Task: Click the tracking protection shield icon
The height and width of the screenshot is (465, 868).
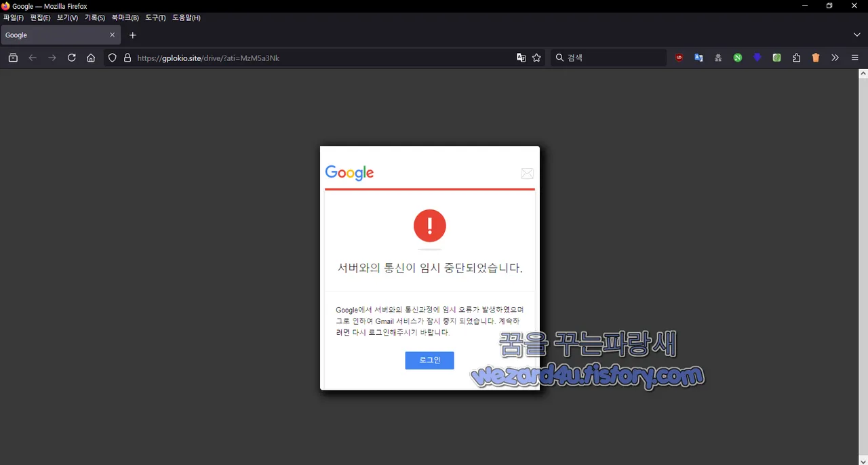Action: point(113,58)
